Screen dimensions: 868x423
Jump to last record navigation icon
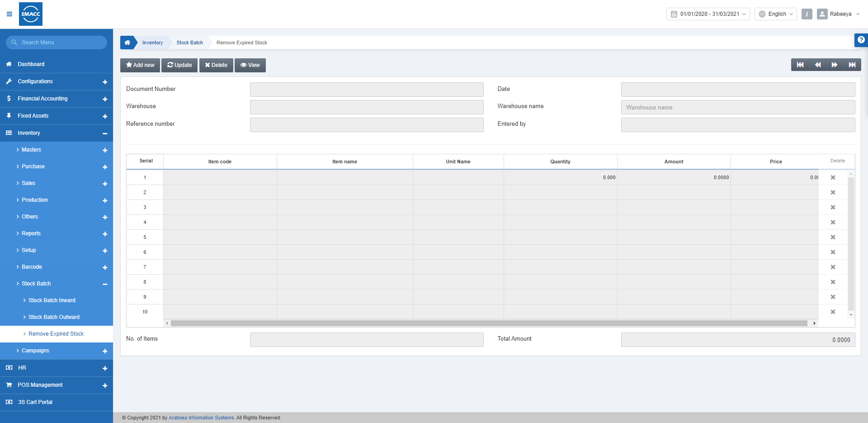coord(853,65)
